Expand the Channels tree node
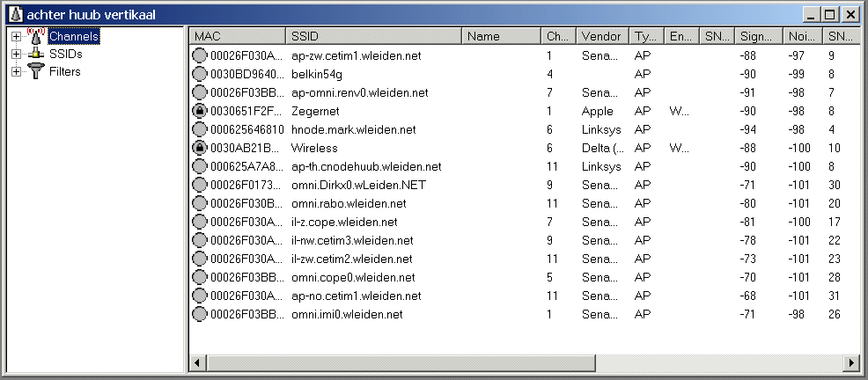Screen dimensions: 868x380 (16, 36)
